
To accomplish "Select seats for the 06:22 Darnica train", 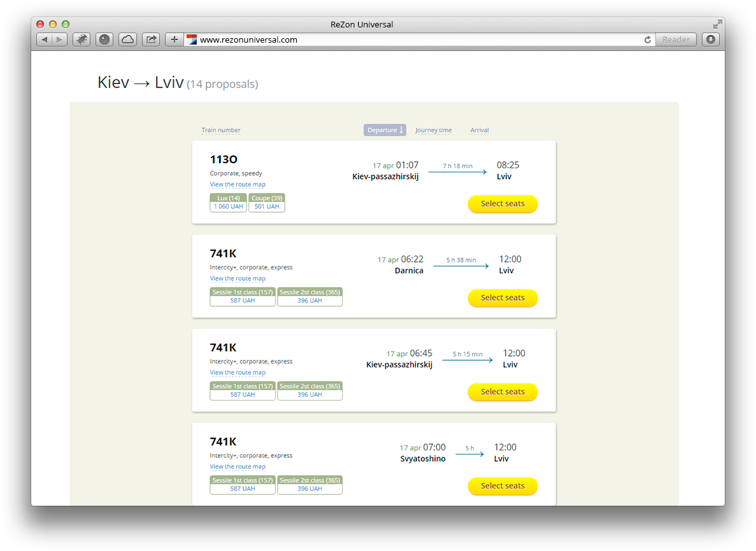I will [503, 298].
